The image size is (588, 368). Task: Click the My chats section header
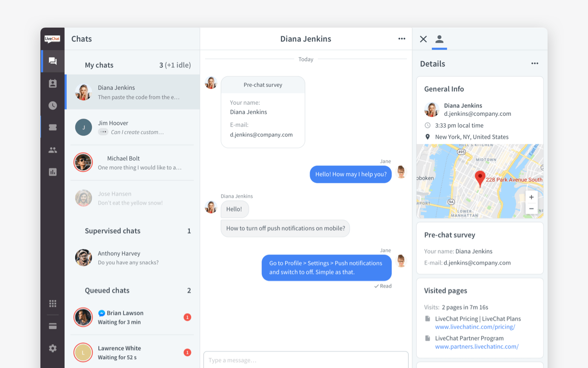pos(99,65)
